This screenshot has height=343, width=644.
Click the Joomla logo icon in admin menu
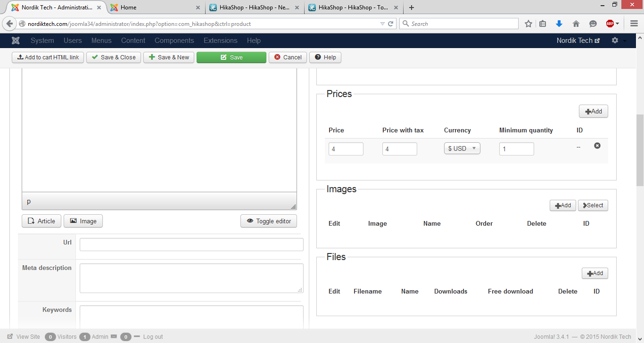pyautogui.click(x=16, y=41)
